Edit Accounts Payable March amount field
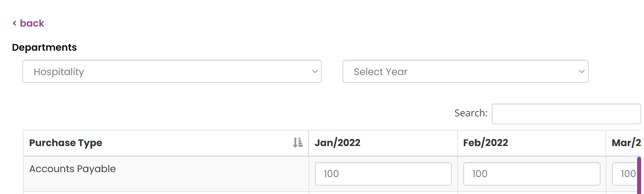Screen dimensions: 644x194 click(625, 174)
